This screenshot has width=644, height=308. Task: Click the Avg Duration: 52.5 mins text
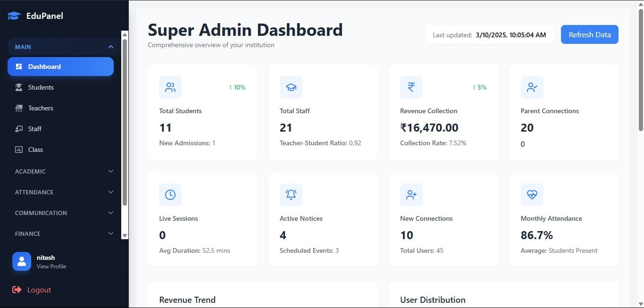[x=195, y=250]
